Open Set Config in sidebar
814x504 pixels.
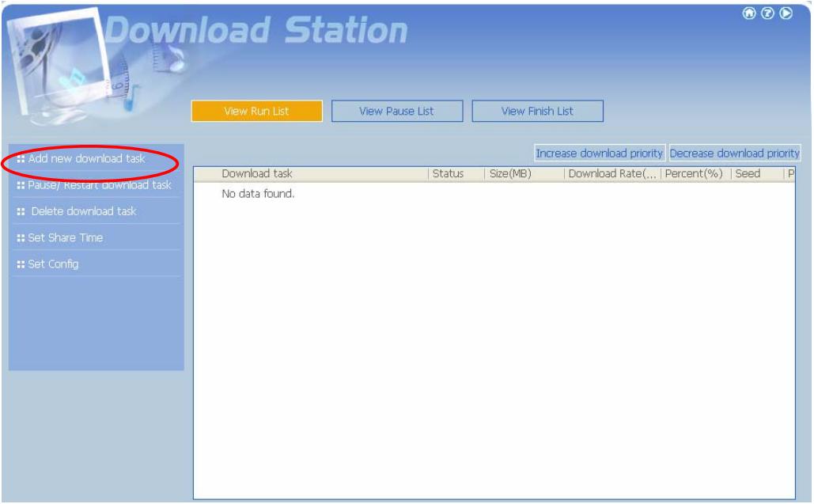tap(53, 264)
